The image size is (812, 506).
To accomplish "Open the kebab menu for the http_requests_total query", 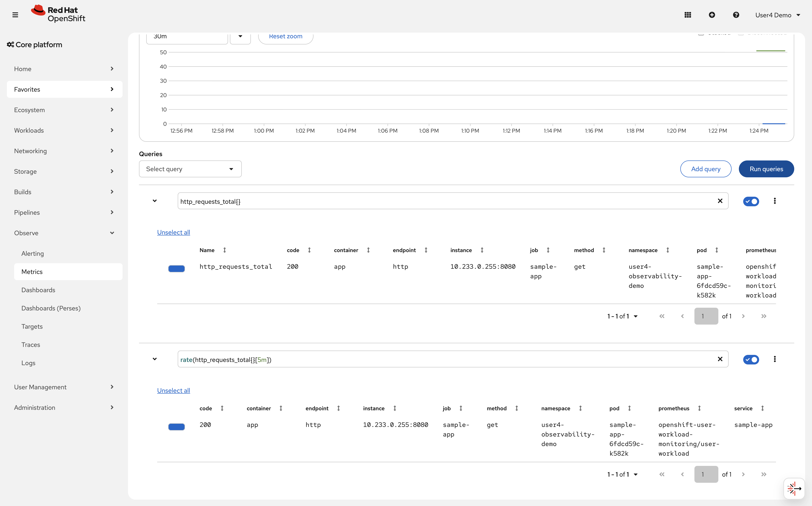I will [x=775, y=200].
